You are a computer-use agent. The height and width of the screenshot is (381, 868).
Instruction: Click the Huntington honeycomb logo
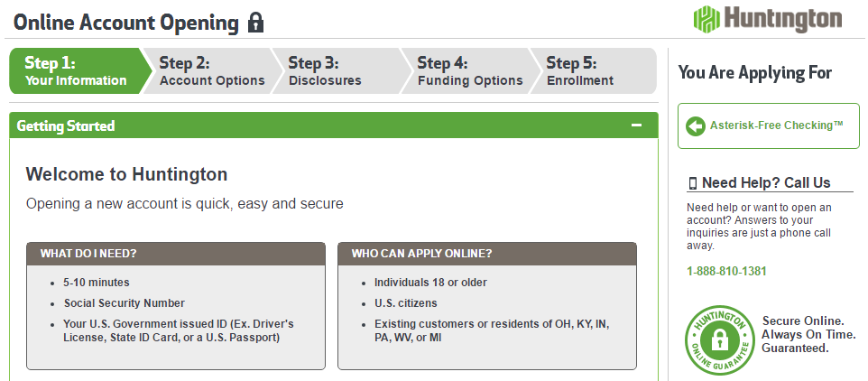point(706,19)
